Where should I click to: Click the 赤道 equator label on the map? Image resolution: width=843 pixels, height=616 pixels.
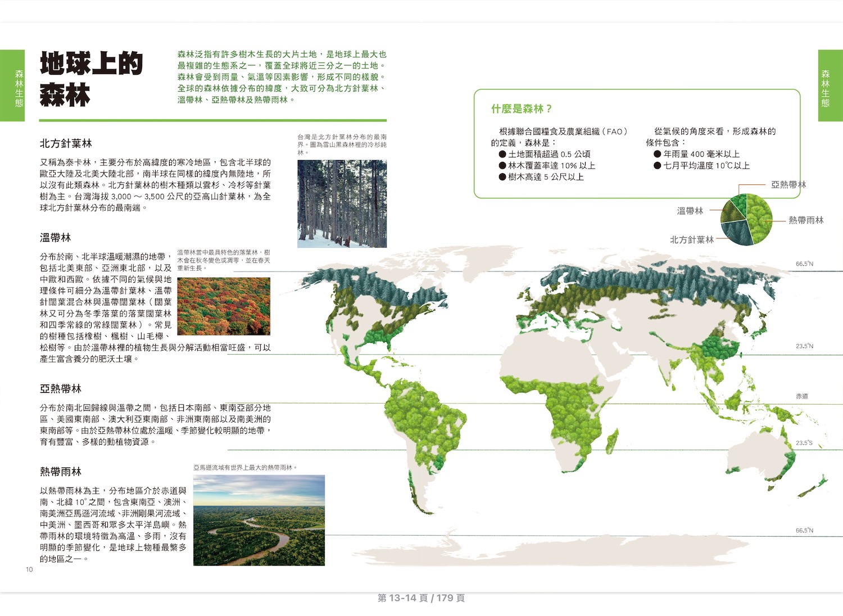pos(802,396)
